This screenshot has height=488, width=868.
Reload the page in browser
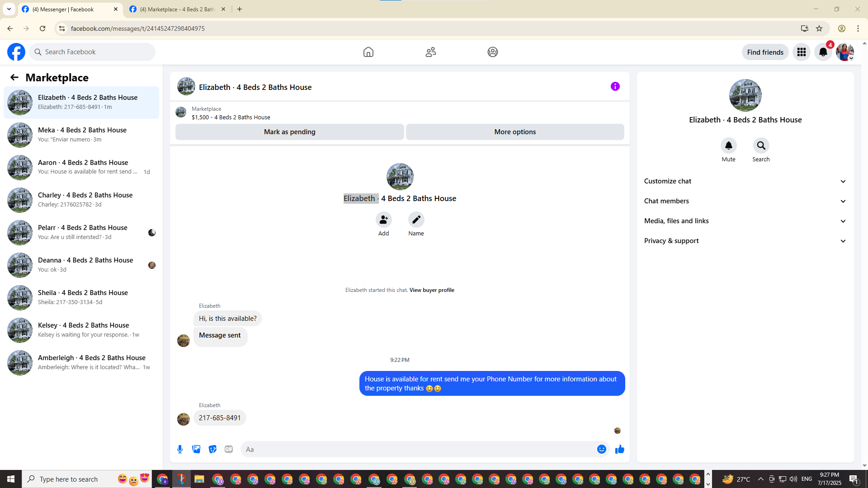42,28
